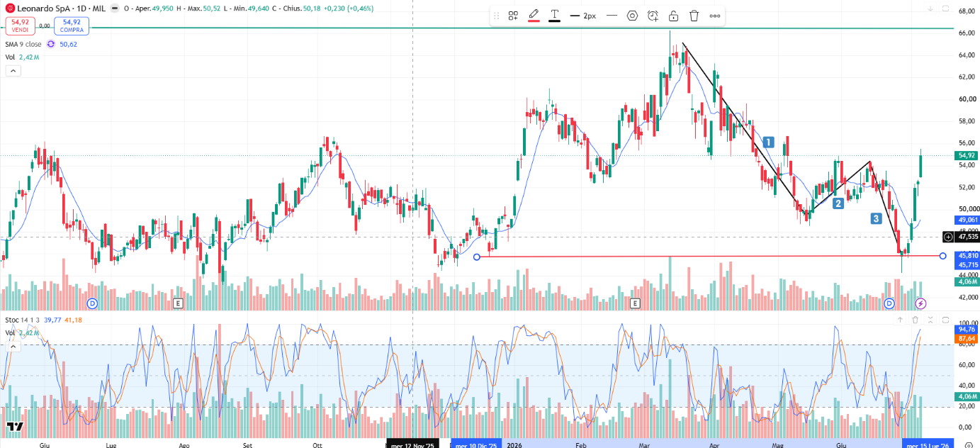The height and width of the screenshot is (448, 980).
Task: Click the purple refresh icon next to SMA
Action: tap(51, 44)
